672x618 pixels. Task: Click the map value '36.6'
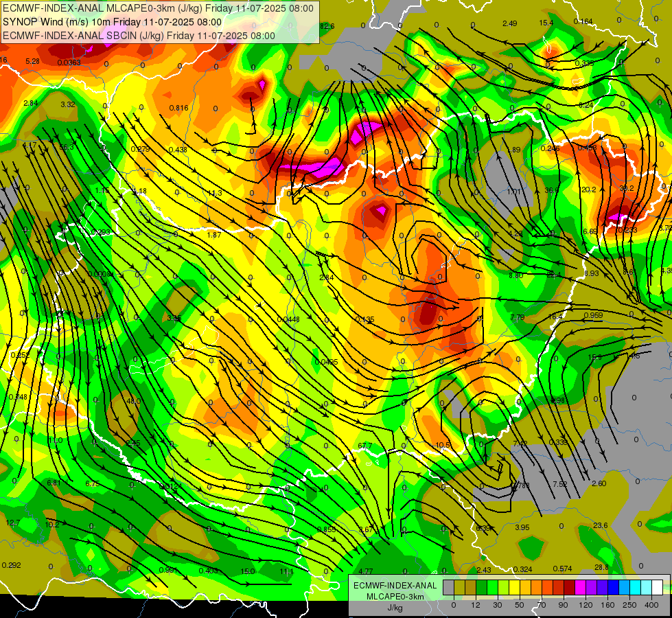(552, 190)
